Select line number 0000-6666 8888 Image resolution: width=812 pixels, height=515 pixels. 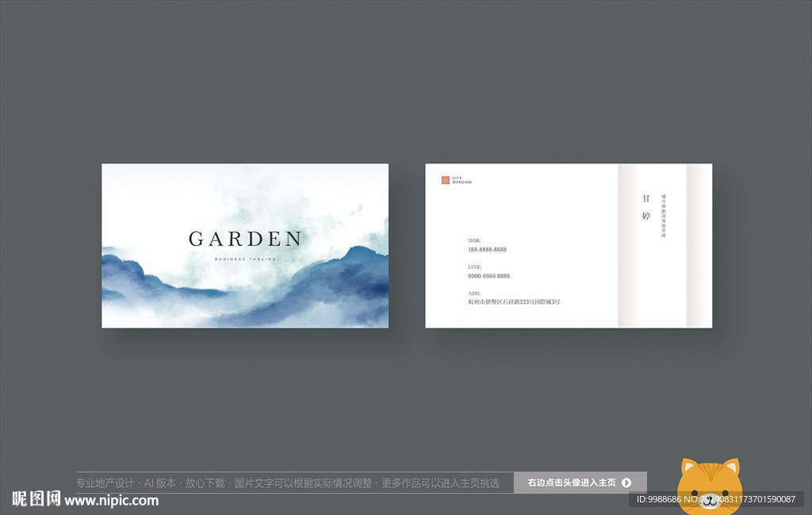[x=488, y=275]
